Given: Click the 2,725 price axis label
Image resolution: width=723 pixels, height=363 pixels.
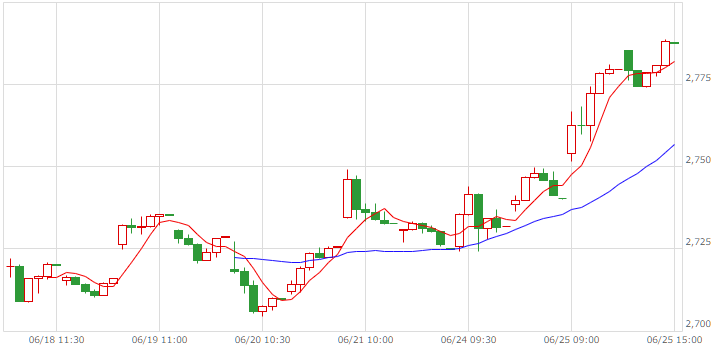Looking at the screenshot, I should tap(698, 242).
